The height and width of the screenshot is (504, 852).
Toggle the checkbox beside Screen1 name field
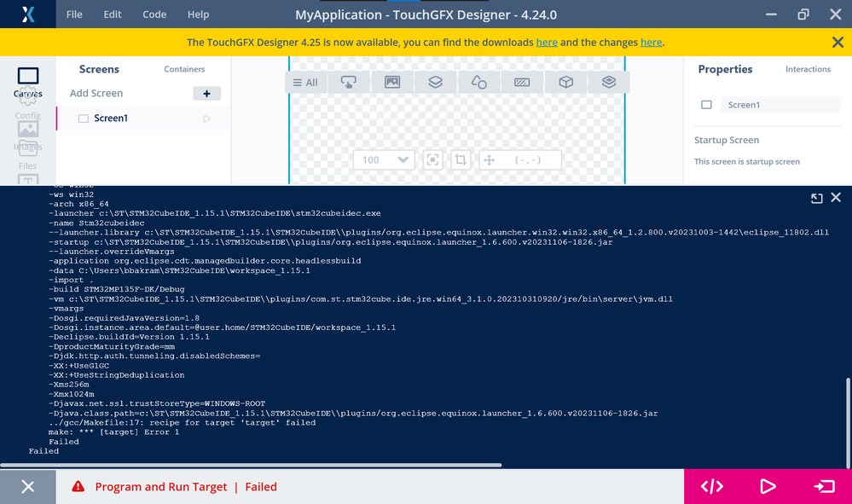pyautogui.click(x=706, y=105)
